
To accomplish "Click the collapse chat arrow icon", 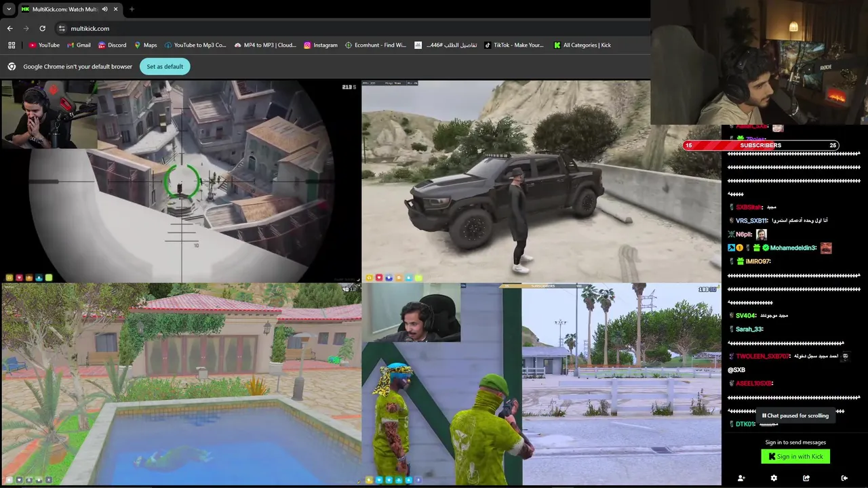I will click(844, 478).
